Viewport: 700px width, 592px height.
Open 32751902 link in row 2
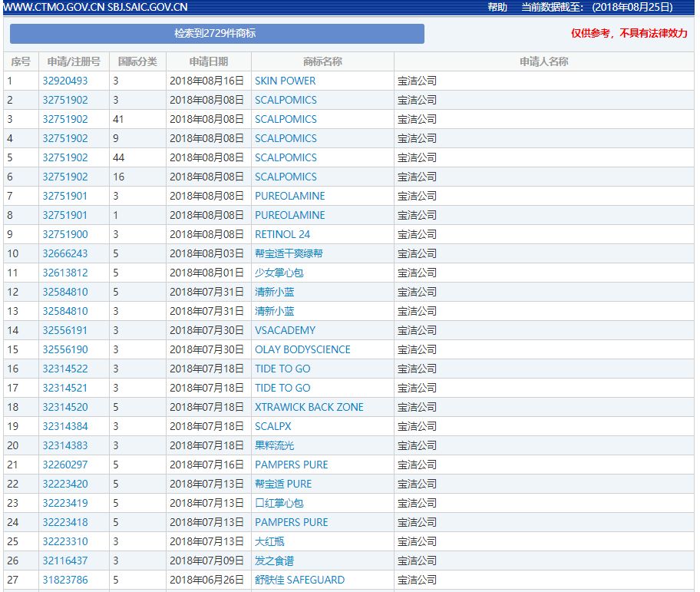point(65,100)
